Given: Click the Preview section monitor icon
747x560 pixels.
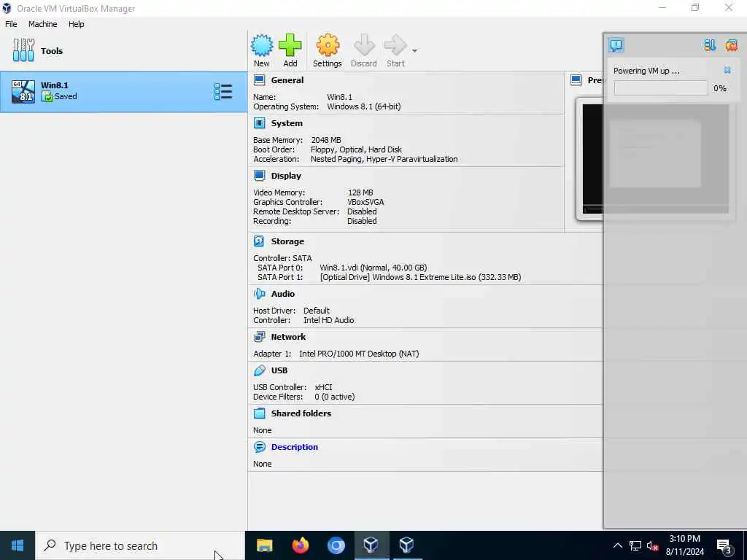Looking at the screenshot, I should 576,80.
